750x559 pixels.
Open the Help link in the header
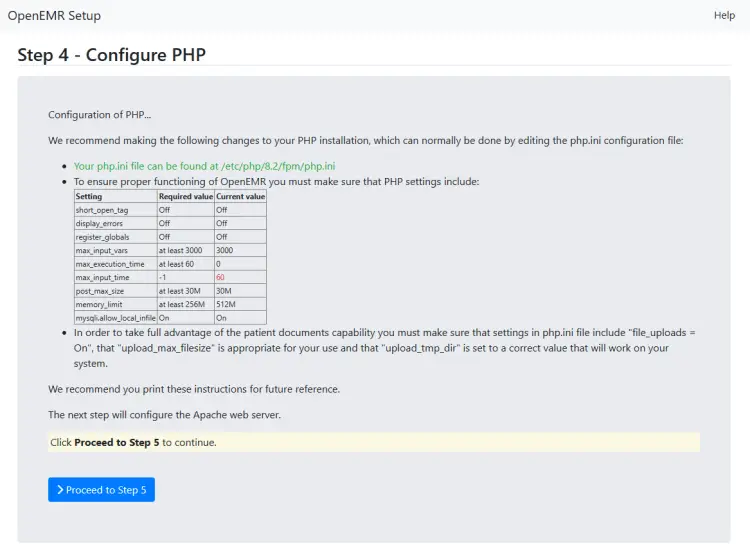[724, 15]
